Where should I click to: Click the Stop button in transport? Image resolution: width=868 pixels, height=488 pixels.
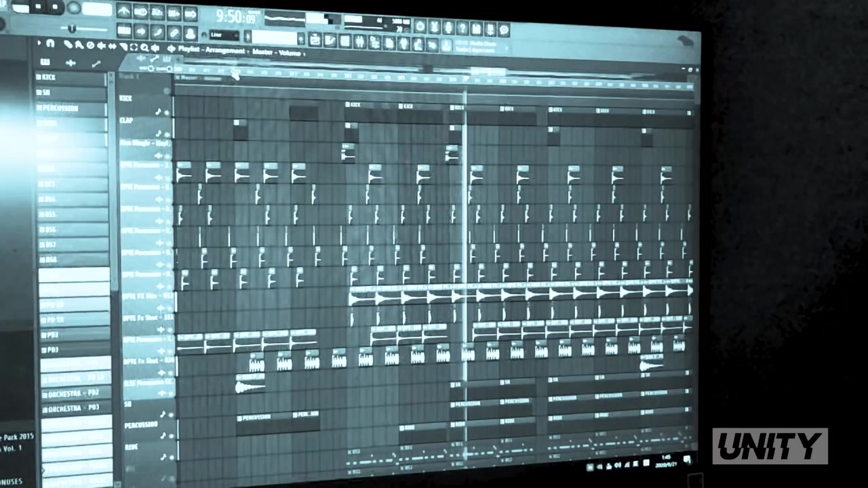tap(55, 7)
